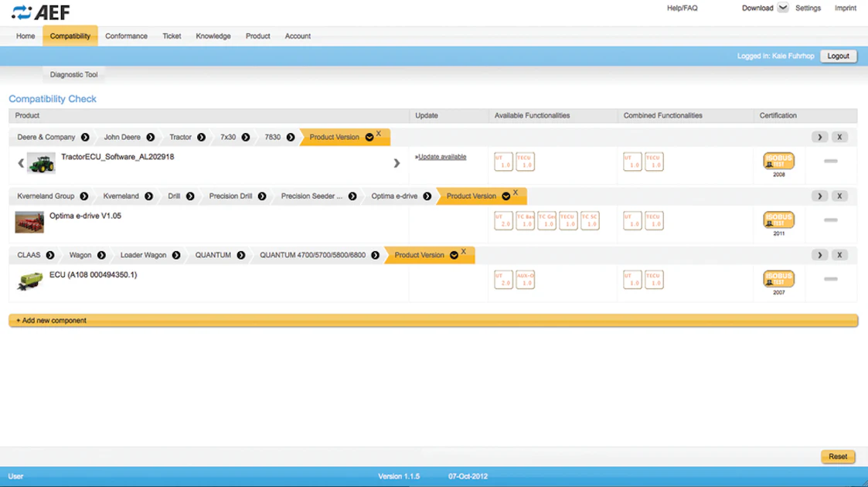The width and height of the screenshot is (868, 487).
Task: Expand the Deere & Company breadcrumb
Action: 85,138
